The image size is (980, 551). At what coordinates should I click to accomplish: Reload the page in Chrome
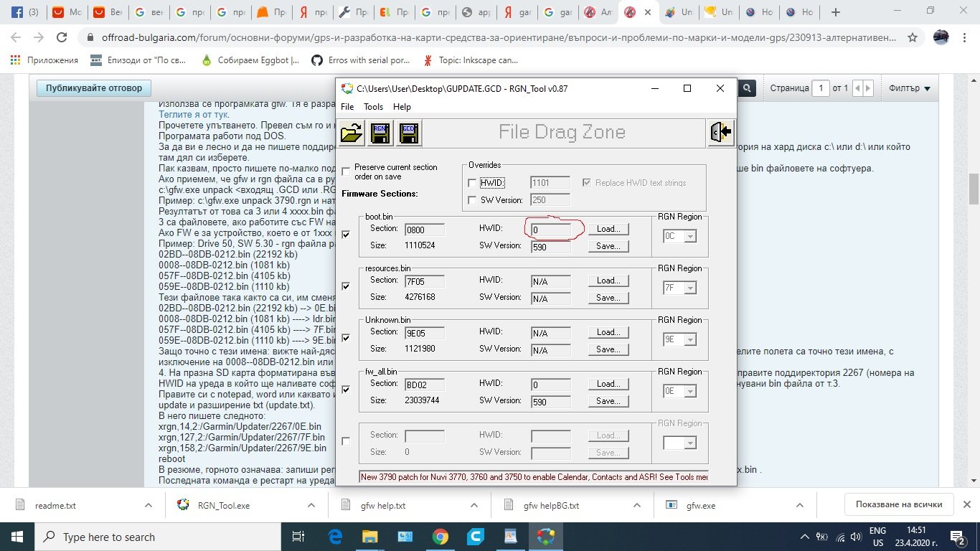[x=62, y=37]
